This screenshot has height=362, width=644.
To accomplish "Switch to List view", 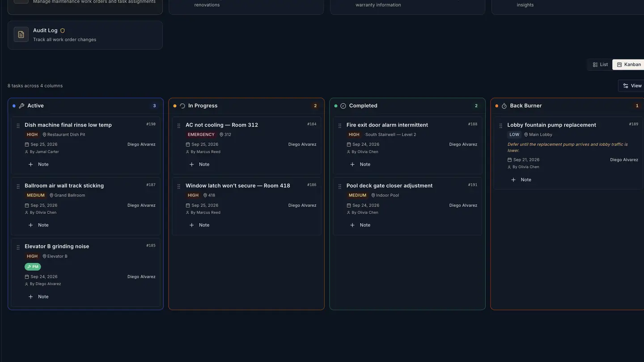I will click(x=600, y=65).
